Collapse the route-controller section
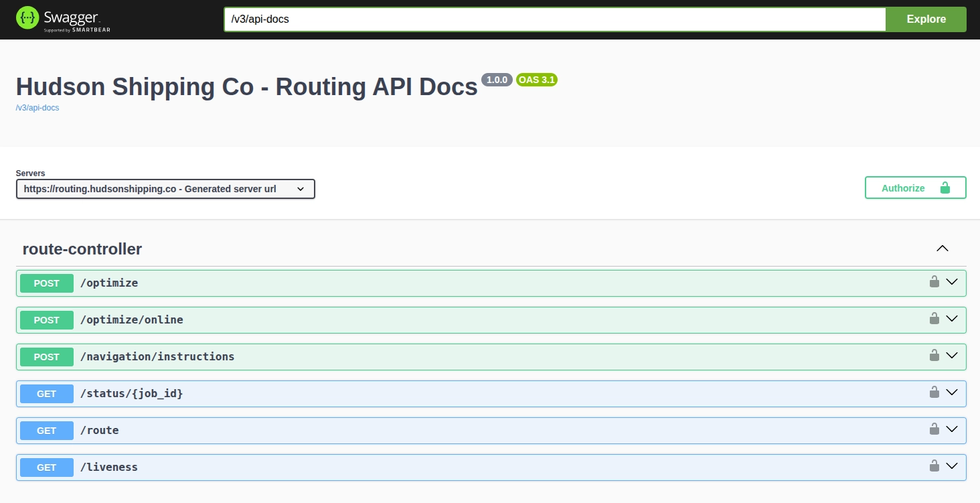The width and height of the screenshot is (980, 503). point(943,248)
